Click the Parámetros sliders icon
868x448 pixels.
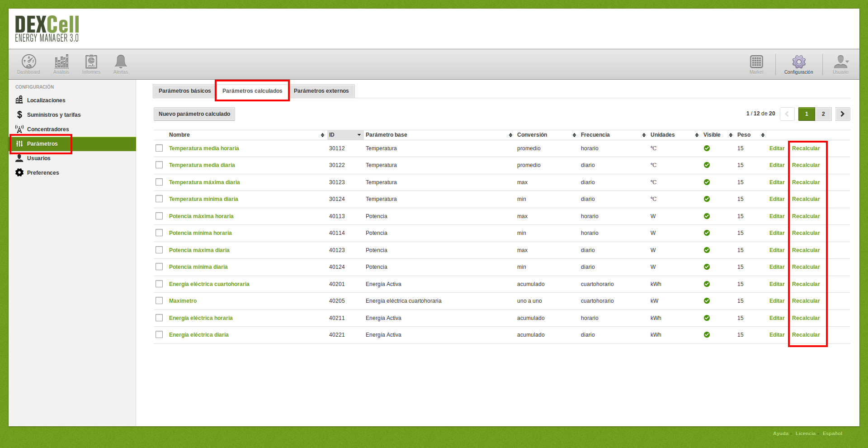coord(19,143)
